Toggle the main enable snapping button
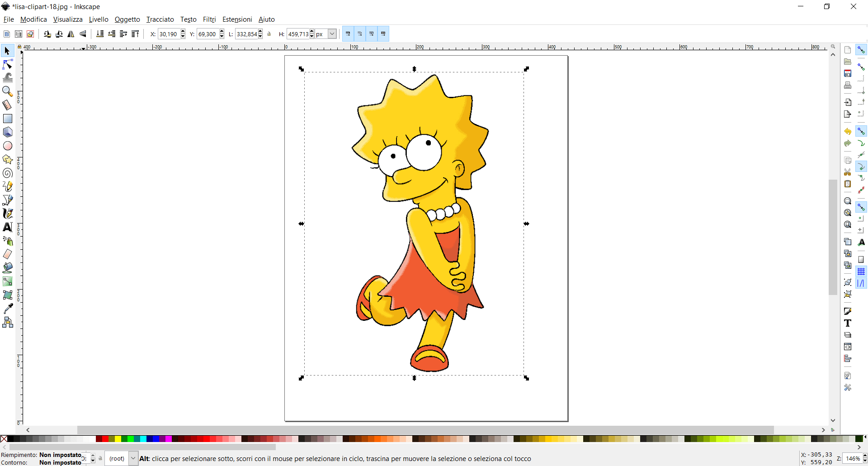Image resolution: width=868 pixels, height=466 pixels. click(861, 50)
